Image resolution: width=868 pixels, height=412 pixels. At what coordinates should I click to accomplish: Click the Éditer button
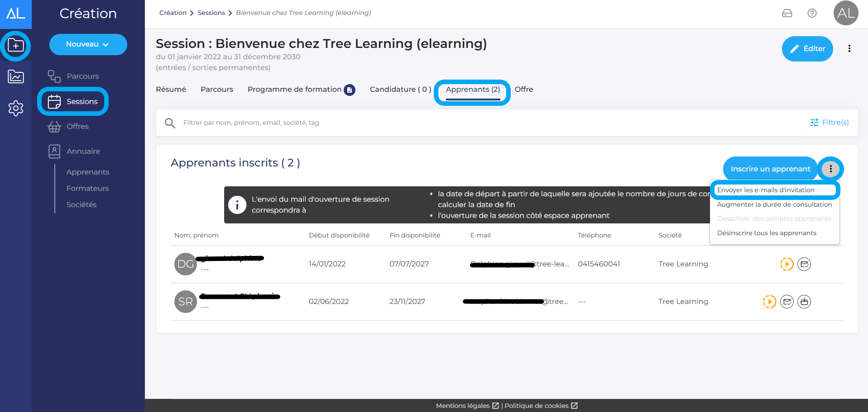pos(807,49)
